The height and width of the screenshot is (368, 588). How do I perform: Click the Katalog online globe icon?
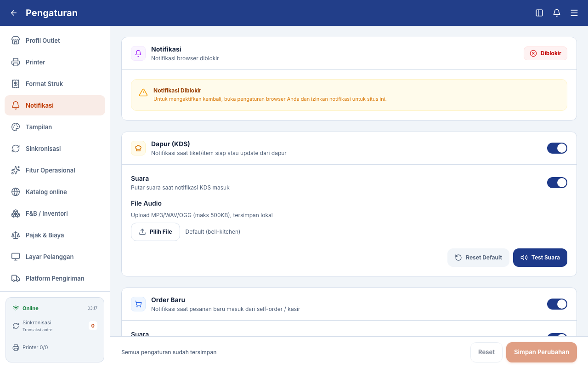pos(16,192)
